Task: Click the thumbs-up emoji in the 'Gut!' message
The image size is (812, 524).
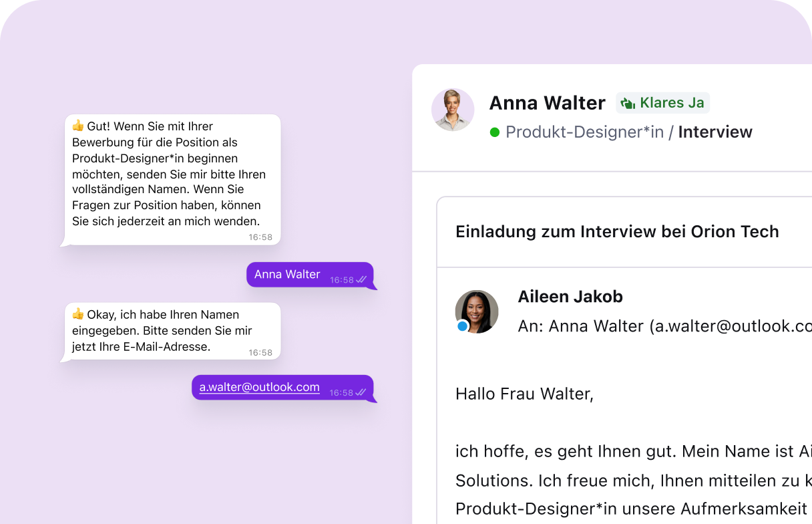Action: click(78, 126)
